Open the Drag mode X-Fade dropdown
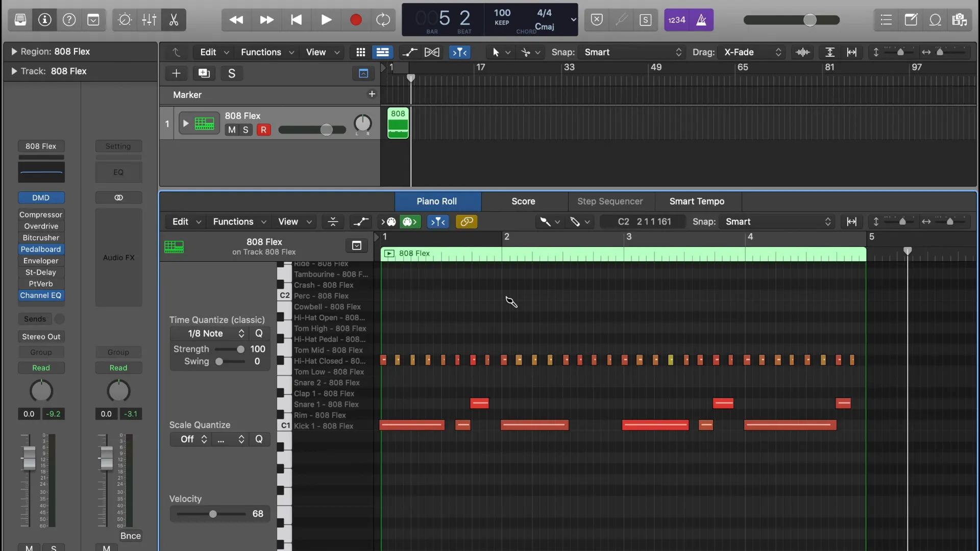The image size is (980, 551). click(750, 53)
